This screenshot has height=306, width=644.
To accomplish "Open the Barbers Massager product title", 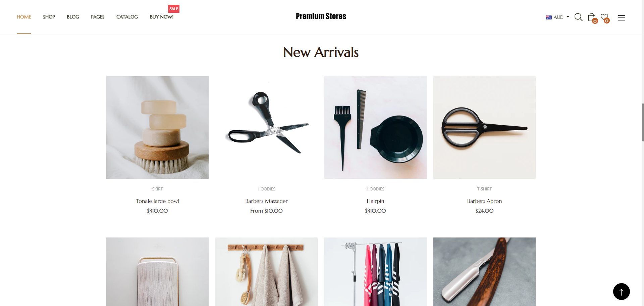I will coord(266,201).
